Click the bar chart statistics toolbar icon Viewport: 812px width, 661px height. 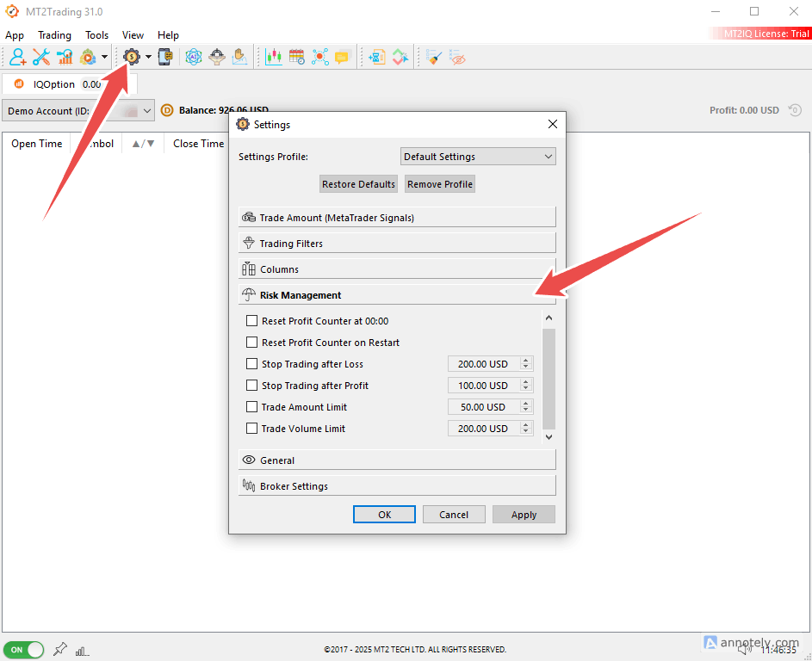(65, 57)
